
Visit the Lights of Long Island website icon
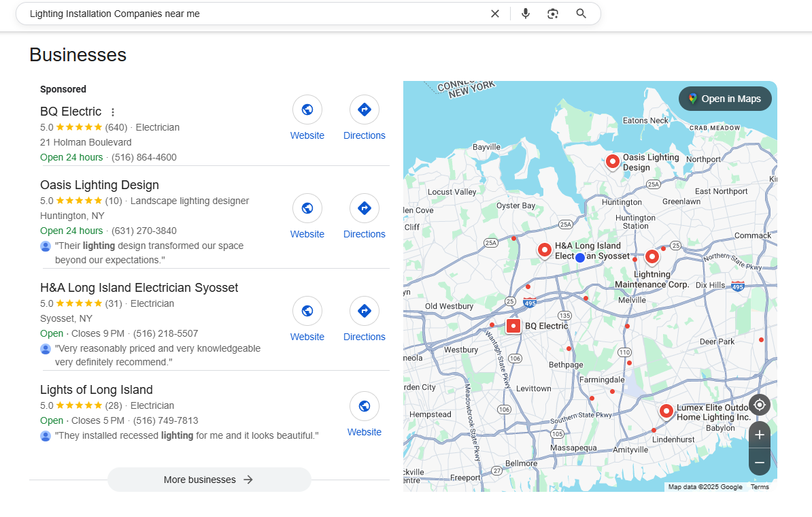tap(365, 406)
